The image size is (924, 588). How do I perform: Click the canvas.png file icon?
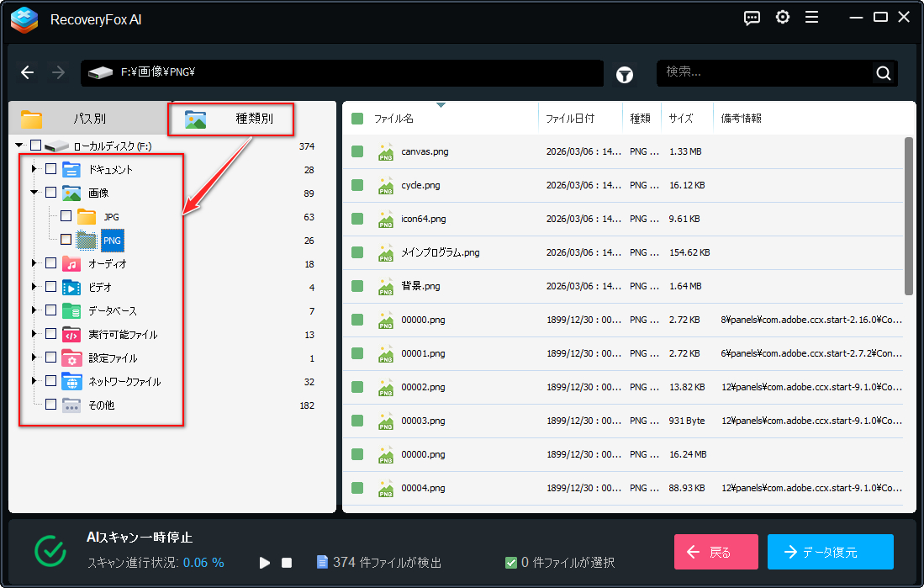[386, 151]
